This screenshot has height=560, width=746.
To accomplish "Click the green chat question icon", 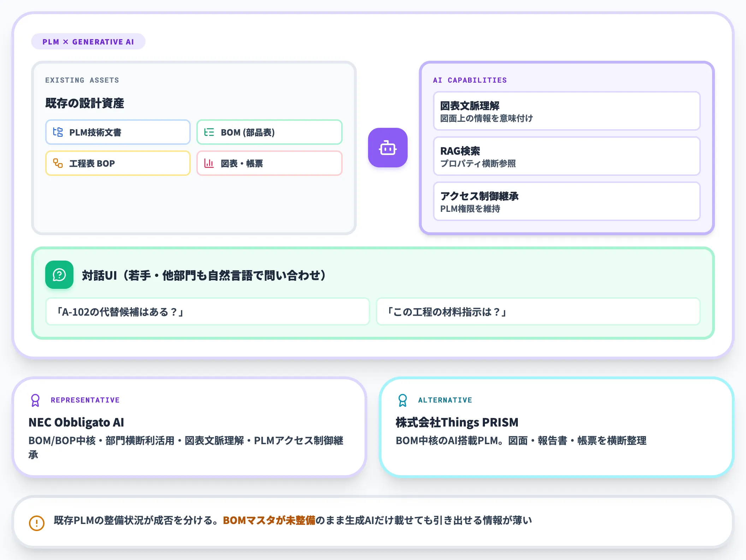I will click(x=59, y=275).
